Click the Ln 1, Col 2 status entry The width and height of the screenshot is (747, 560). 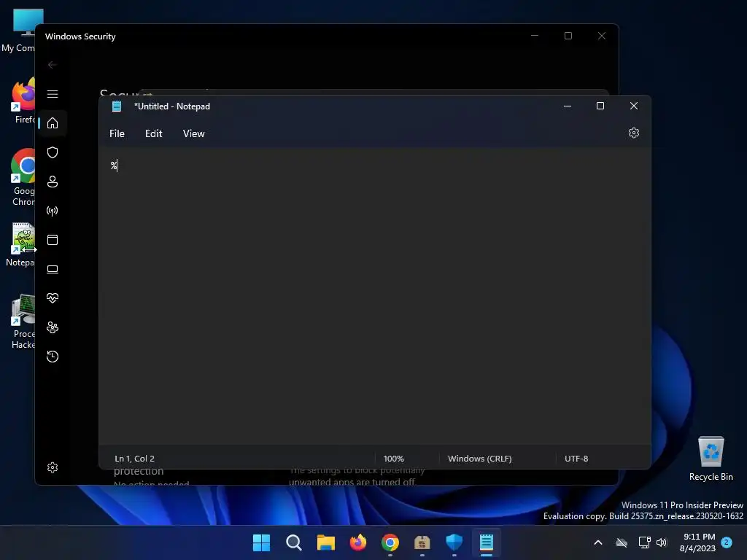coord(134,459)
